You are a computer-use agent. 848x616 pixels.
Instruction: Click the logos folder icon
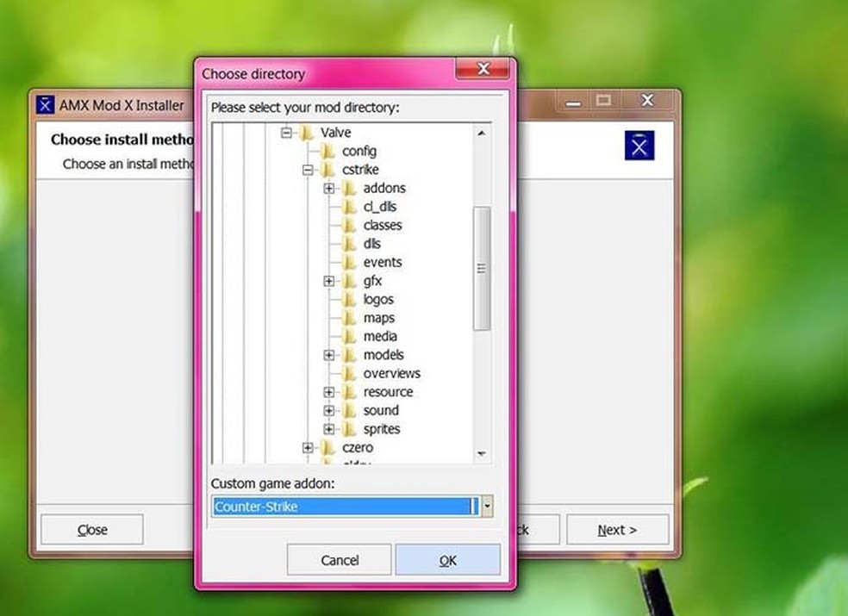(x=349, y=299)
